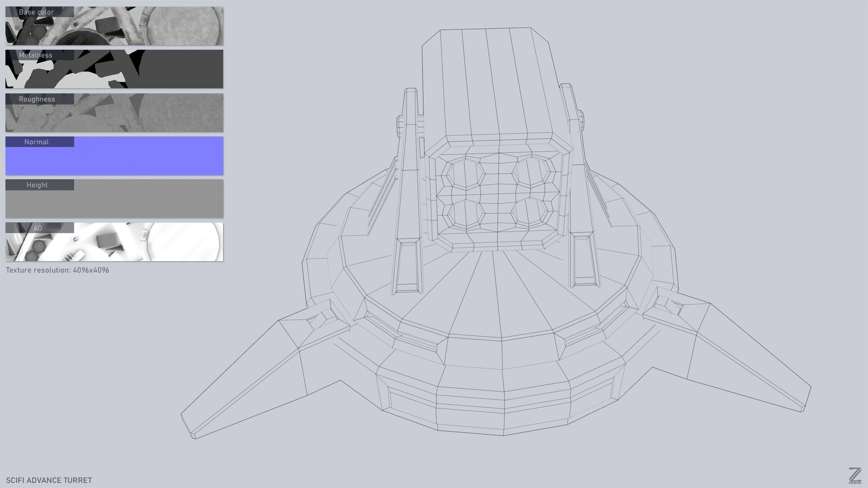This screenshot has height=488, width=868.
Task: Open the Height map thumbnail
Action: 114,199
